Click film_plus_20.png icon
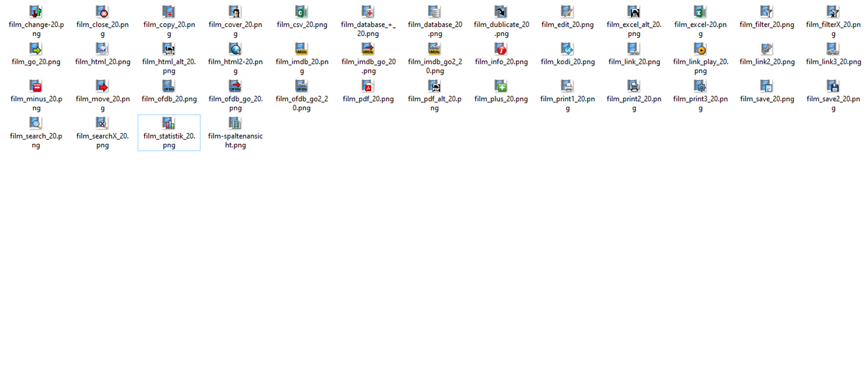 (501, 86)
